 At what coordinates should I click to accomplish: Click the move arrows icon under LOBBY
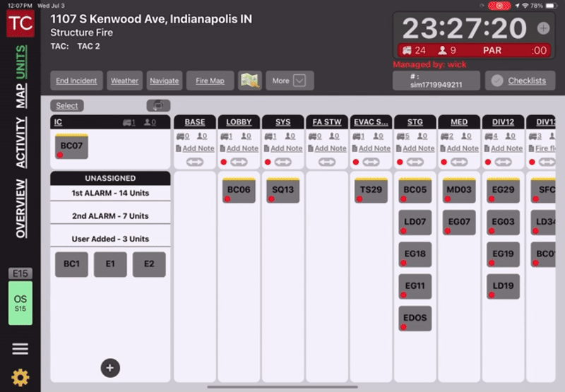239,162
